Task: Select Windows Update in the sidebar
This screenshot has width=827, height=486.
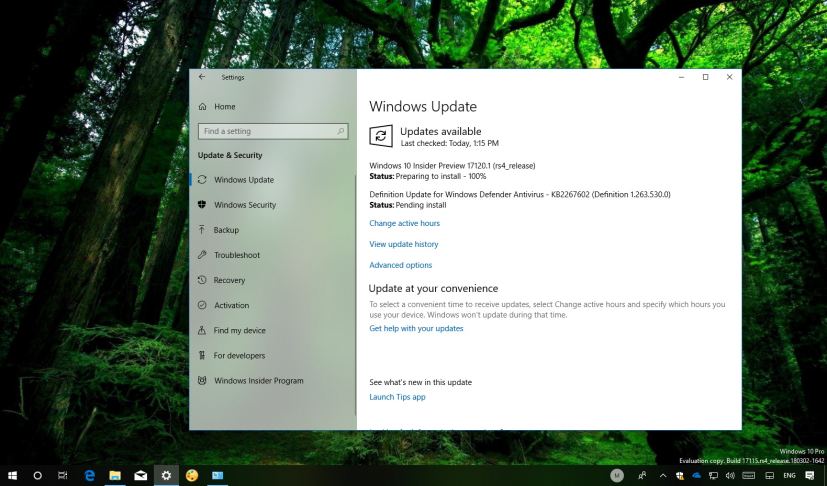Action: pos(244,180)
